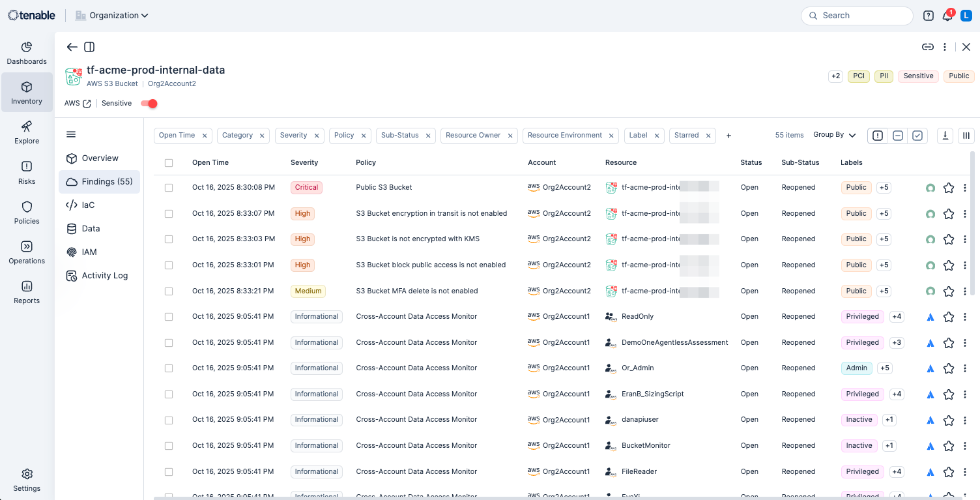Expand the +2 additional labels badge
This screenshot has height=500, width=980.
click(835, 76)
